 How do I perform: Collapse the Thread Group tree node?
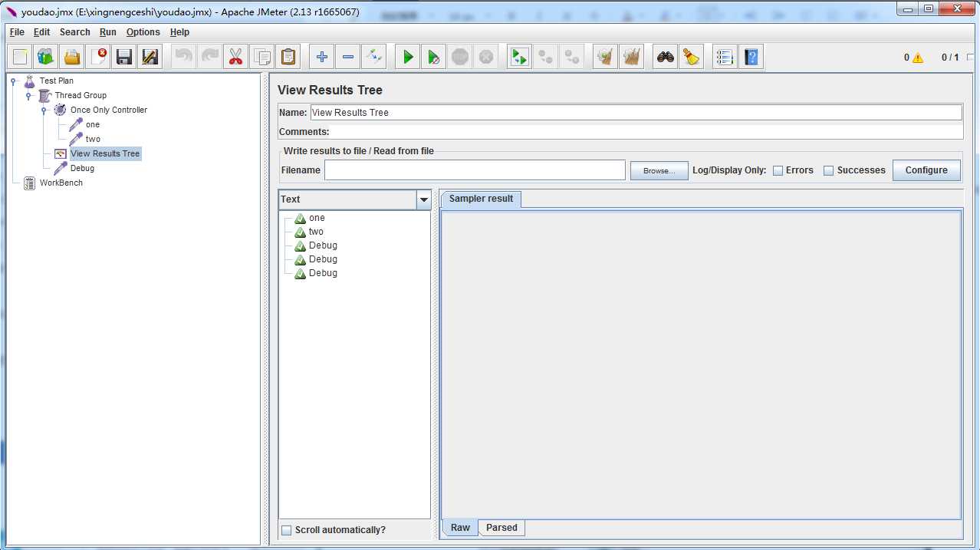pos(29,96)
